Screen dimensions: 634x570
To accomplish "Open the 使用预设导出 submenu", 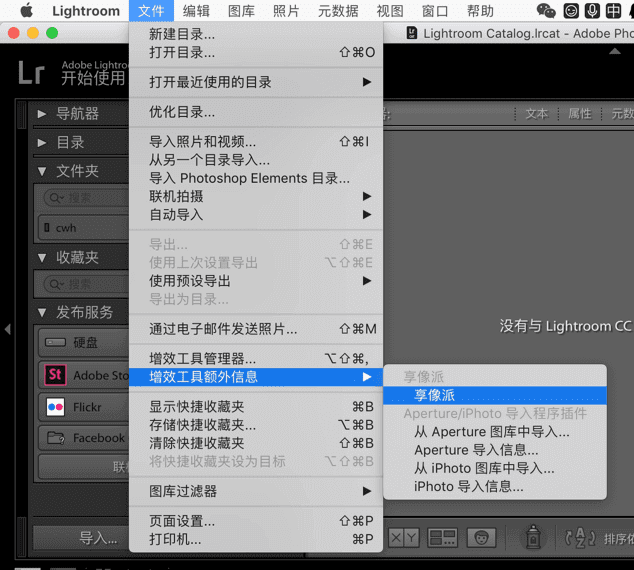I will pyautogui.click(x=256, y=281).
